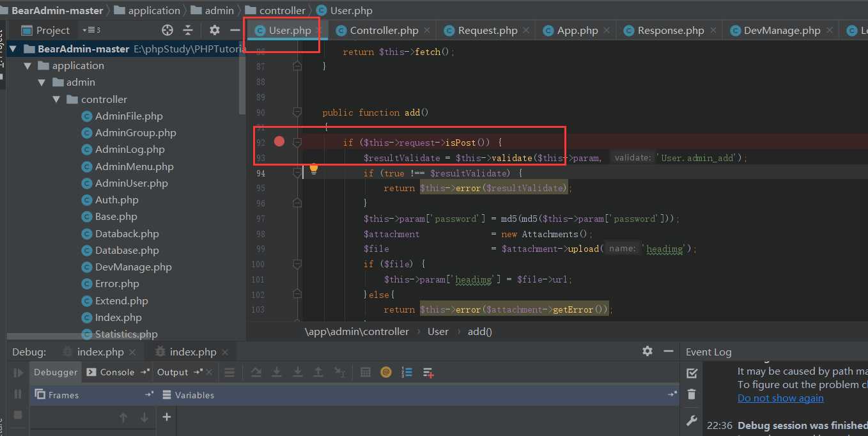Collapse BearAdmin-master root folder
868x436 pixels.
point(13,49)
